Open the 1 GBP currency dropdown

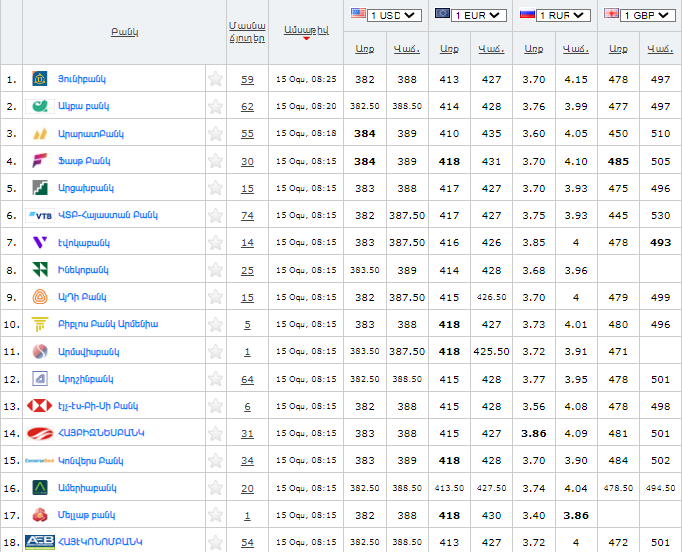click(648, 16)
